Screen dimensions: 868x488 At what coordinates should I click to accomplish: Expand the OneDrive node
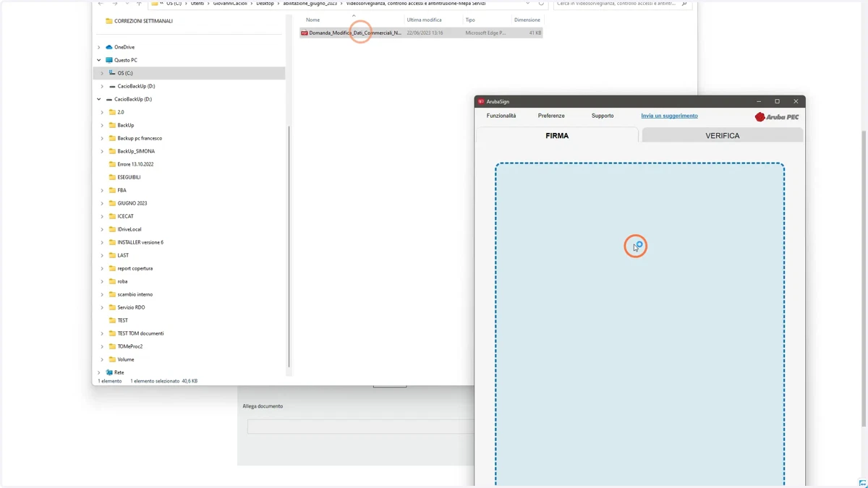99,47
